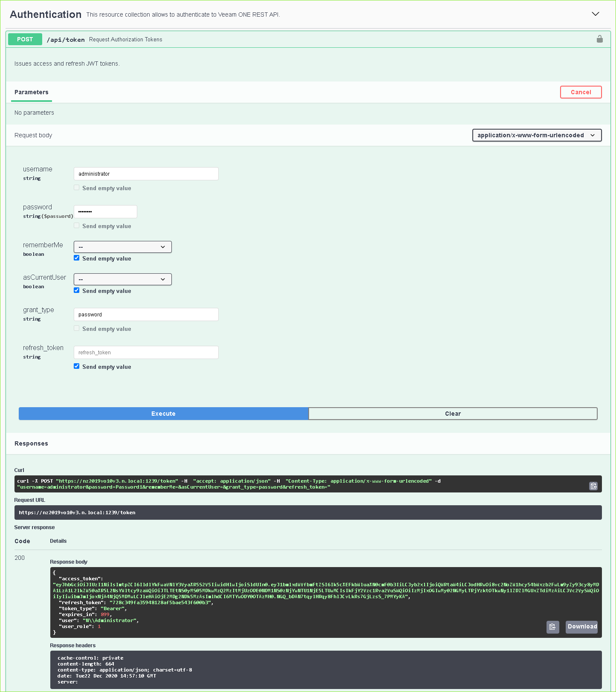The height and width of the screenshot is (692, 616).
Task: Download the response body
Action: tap(582, 627)
